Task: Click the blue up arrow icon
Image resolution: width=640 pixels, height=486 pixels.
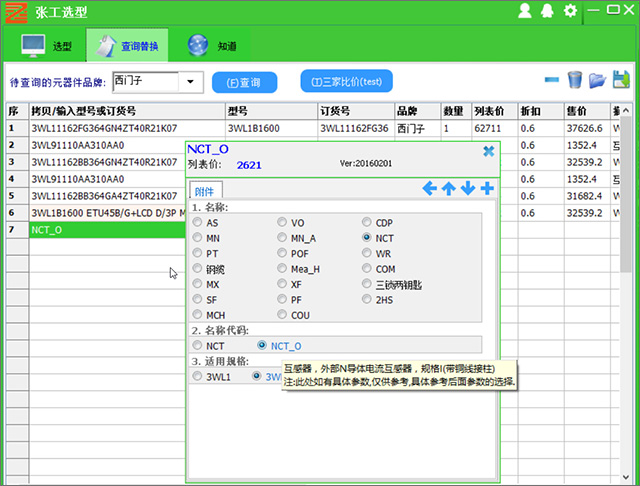Action: (x=449, y=188)
